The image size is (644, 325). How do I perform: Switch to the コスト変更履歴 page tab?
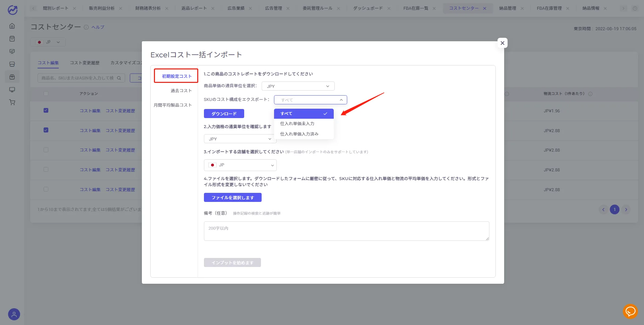click(x=85, y=63)
